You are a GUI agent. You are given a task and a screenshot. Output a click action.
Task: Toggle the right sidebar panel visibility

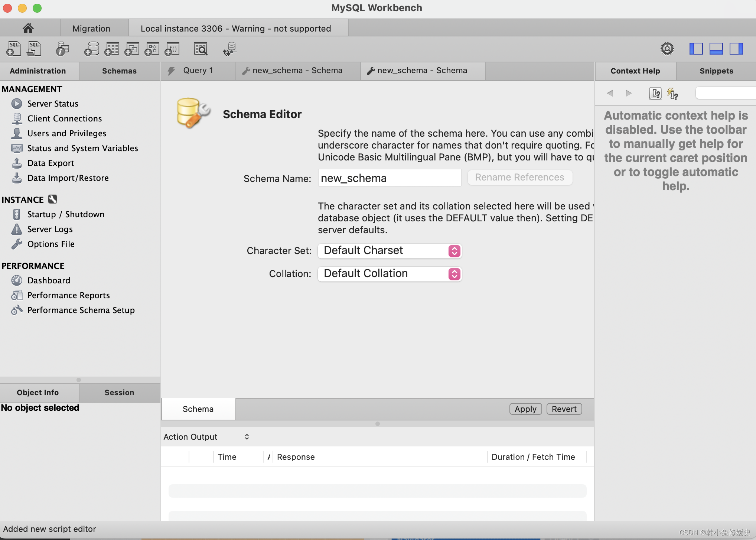pos(736,49)
